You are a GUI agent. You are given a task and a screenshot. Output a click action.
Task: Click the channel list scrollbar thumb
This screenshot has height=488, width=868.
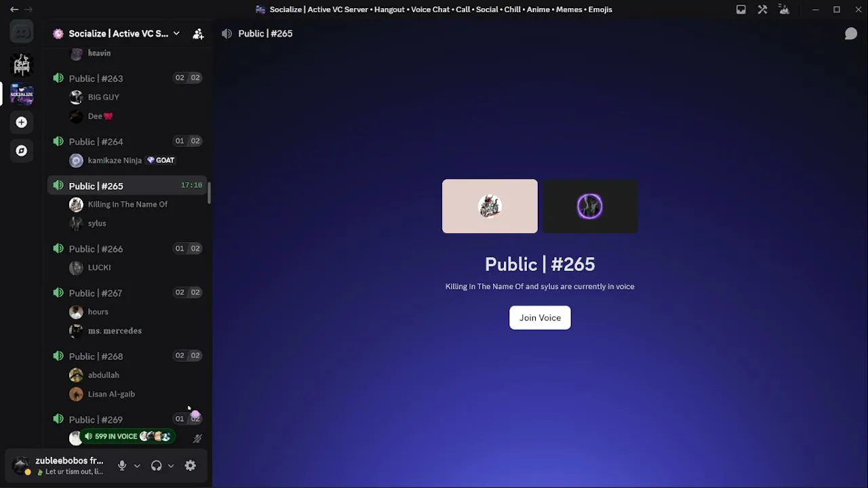(x=209, y=192)
